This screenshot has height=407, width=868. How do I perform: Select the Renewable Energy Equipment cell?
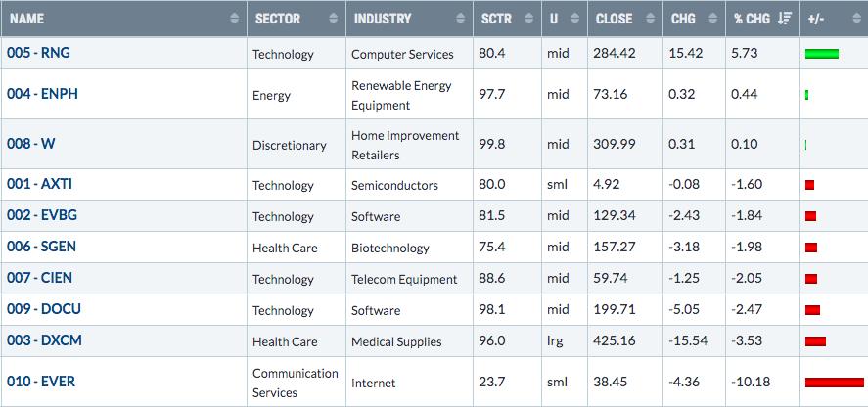(x=409, y=95)
